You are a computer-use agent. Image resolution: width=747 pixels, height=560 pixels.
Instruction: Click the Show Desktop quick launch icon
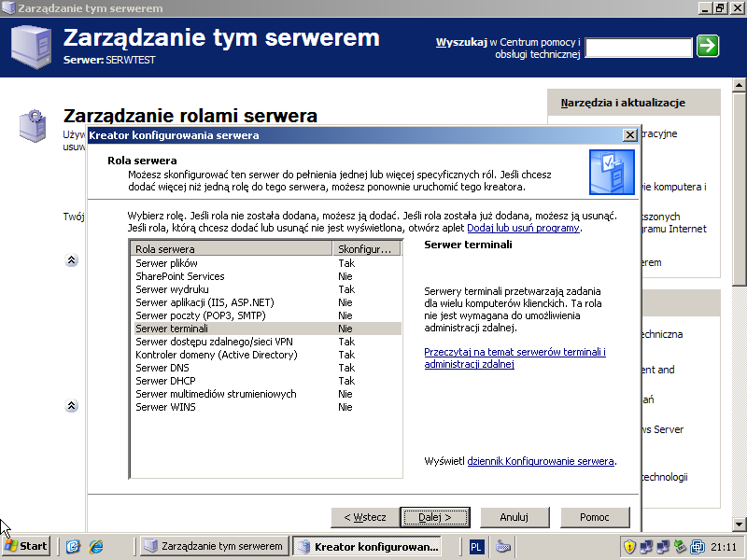[74, 546]
